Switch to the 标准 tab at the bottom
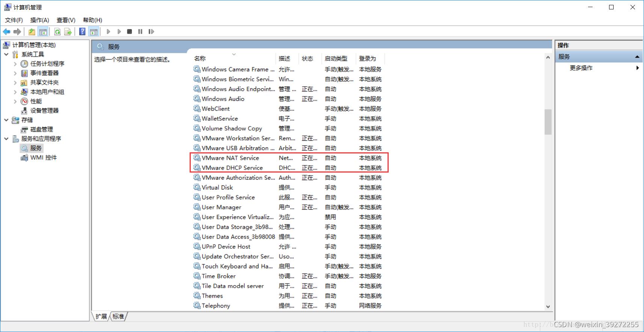Image resolution: width=644 pixels, height=332 pixels. click(x=118, y=316)
